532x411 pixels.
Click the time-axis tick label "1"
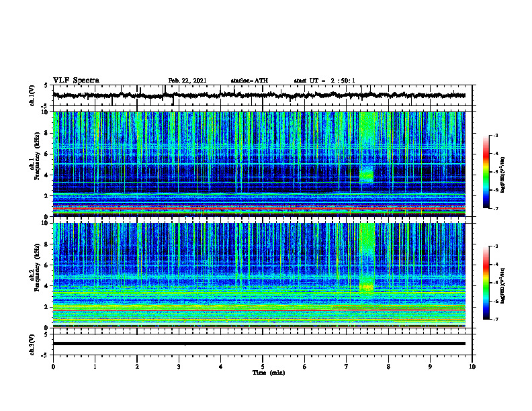[95, 367]
